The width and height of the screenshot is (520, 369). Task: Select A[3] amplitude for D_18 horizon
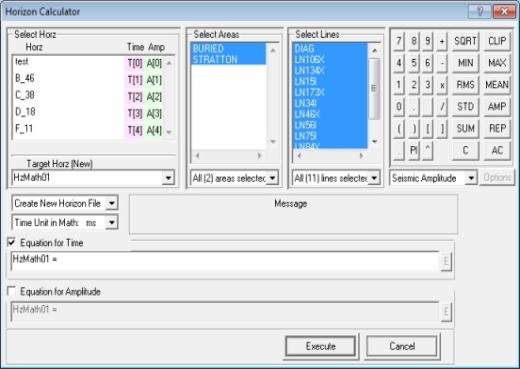[x=154, y=114]
